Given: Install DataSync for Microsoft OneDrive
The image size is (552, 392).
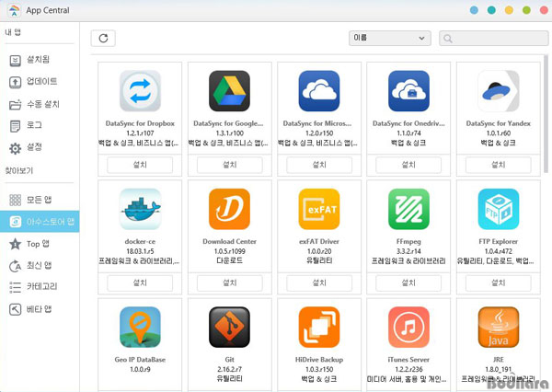Looking at the screenshot, I should click(319, 165).
